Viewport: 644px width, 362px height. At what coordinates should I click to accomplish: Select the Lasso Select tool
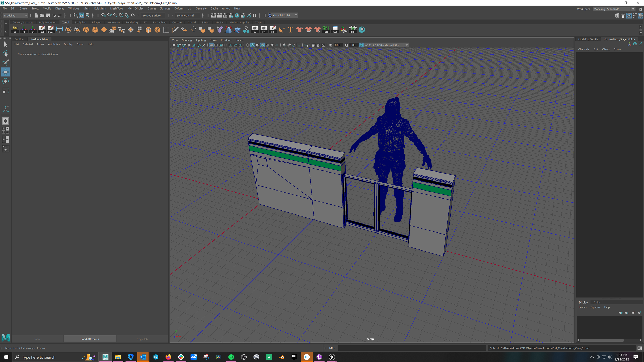pyautogui.click(x=5, y=54)
